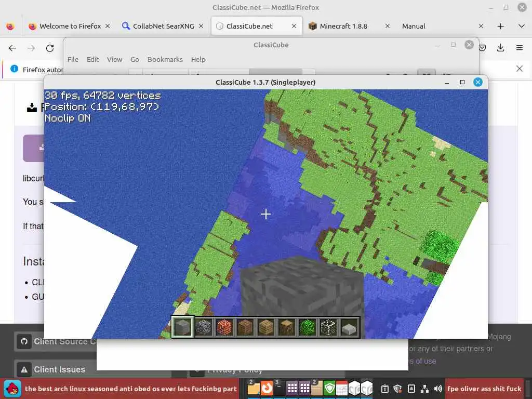Close the CollabNet SearXNG tab
Screen dimensions: 532x399
[x=201, y=26]
